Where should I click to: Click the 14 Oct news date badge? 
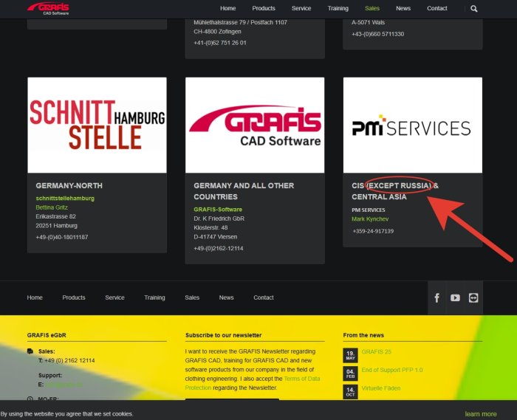351,390
